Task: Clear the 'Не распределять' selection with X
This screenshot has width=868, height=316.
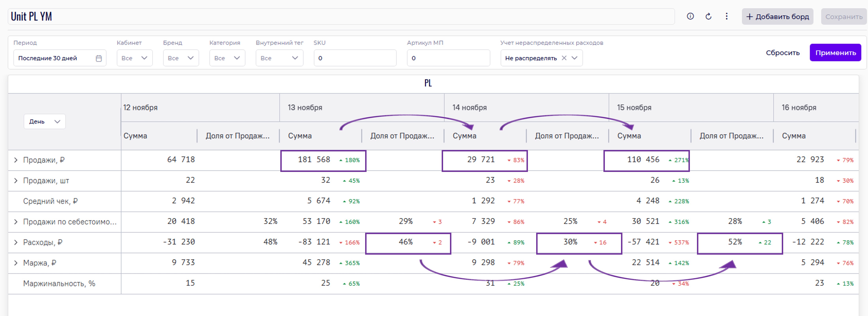Action: pos(564,58)
